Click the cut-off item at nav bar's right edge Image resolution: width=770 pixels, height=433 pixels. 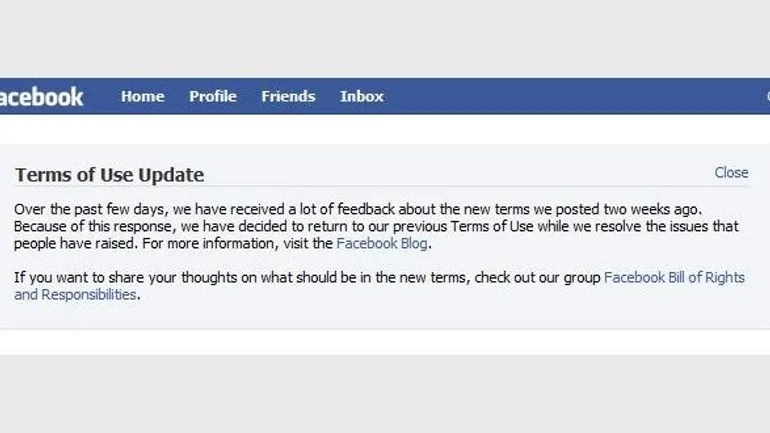(x=766, y=97)
